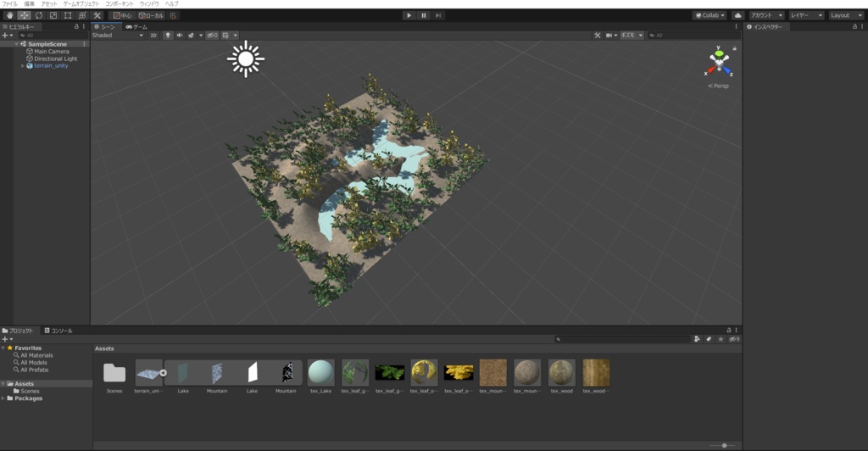Toggle scene gizmo rotation lock icon
The height and width of the screenshot is (451, 868).
pyautogui.click(x=735, y=48)
